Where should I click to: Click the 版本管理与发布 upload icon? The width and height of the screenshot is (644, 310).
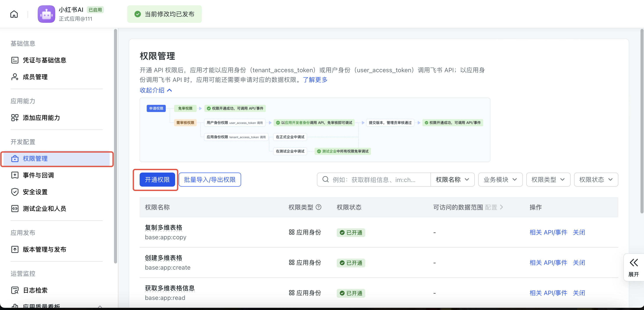coord(15,249)
